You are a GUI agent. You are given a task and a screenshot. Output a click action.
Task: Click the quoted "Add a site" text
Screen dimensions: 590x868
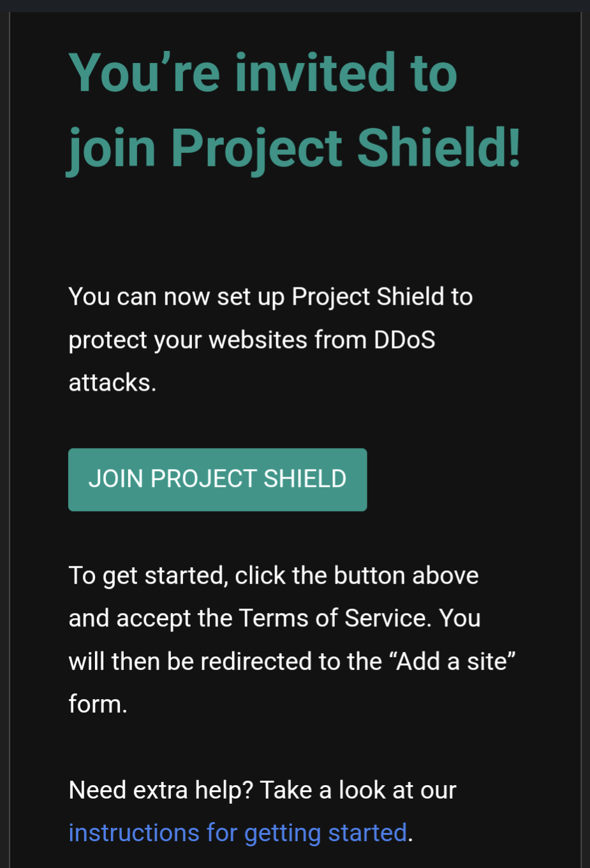coord(455,661)
